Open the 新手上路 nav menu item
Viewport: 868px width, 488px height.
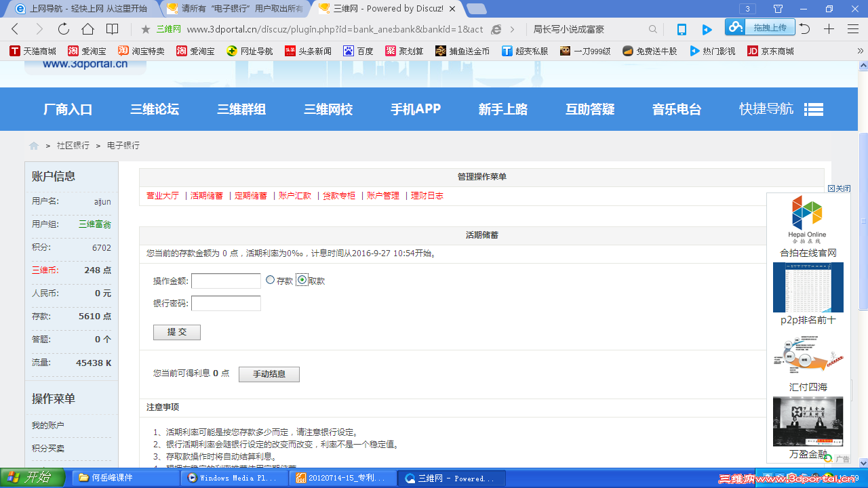tap(503, 109)
